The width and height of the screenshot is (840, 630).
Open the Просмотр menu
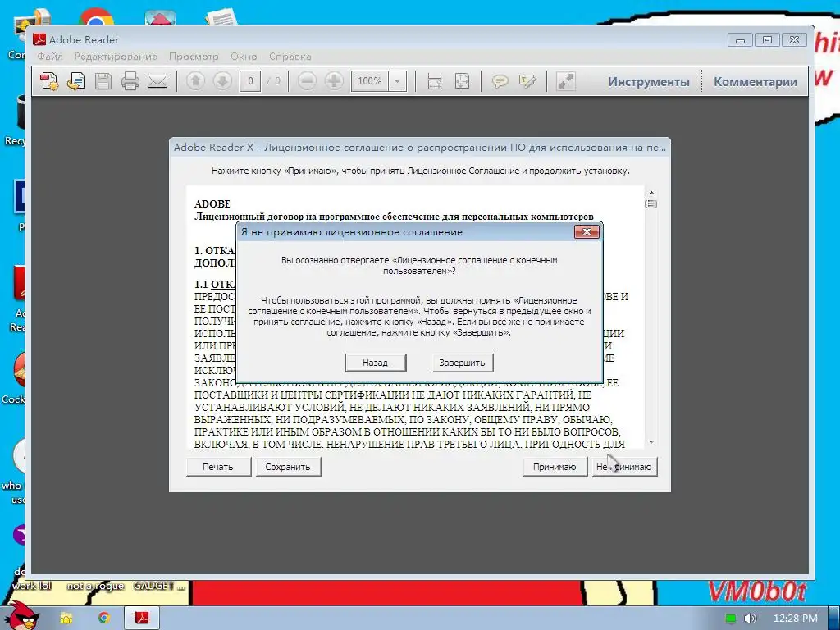tap(194, 57)
